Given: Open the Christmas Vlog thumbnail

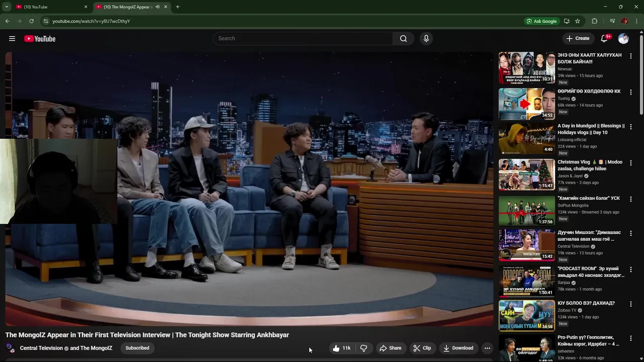Looking at the screenshot, I should point(527,175).
